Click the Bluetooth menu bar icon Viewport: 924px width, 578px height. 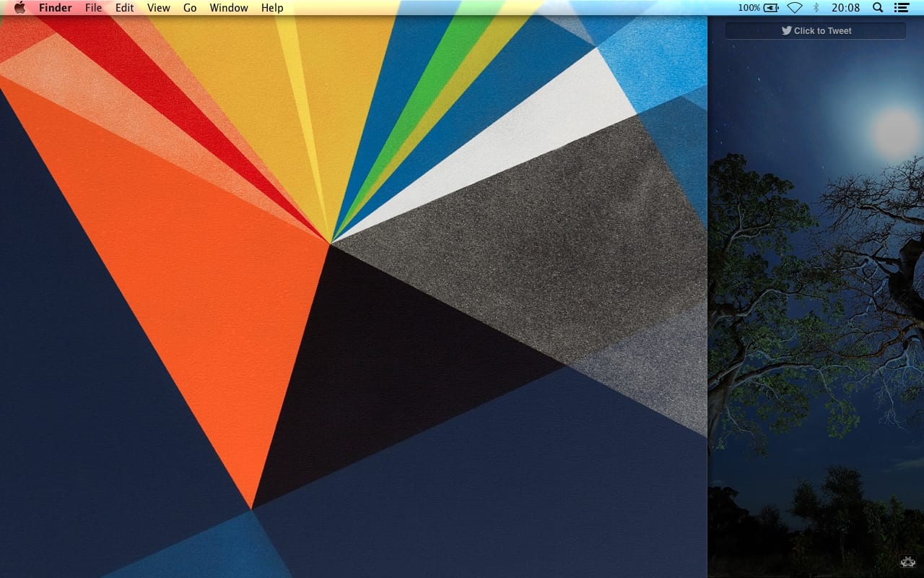816,8
